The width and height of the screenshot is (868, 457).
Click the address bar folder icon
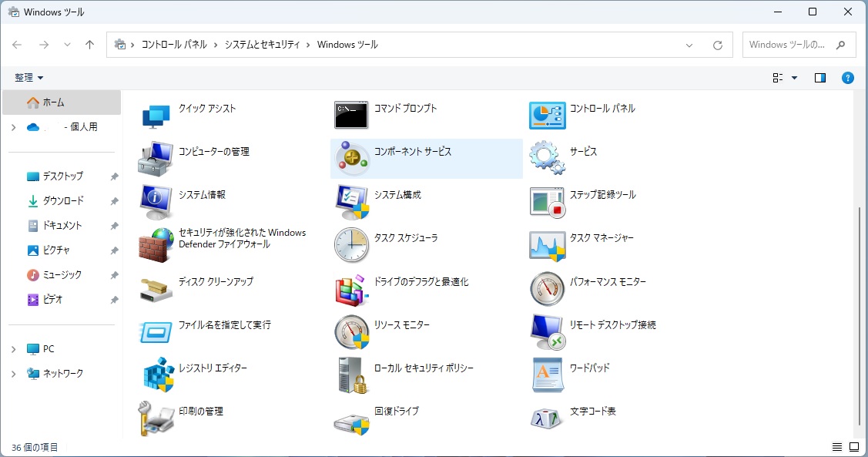120,45
